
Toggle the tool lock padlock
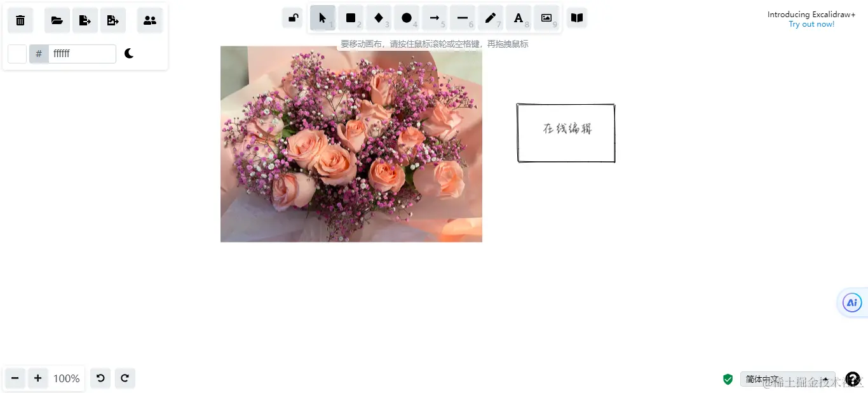point(292,18)
